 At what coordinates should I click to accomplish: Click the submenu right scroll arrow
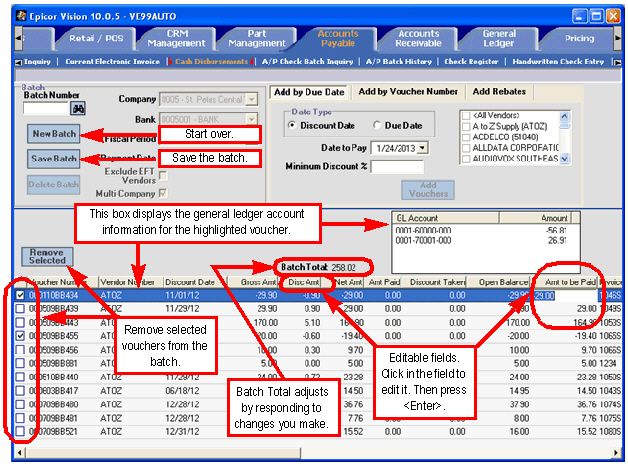click(617, 62)
